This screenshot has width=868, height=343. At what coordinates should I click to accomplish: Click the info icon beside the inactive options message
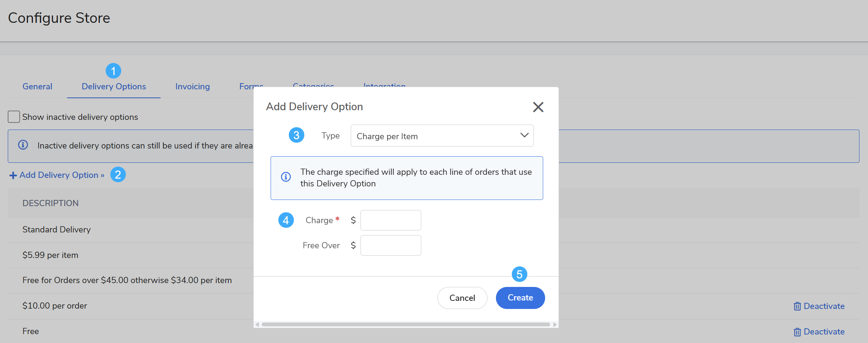click(23, 145)
